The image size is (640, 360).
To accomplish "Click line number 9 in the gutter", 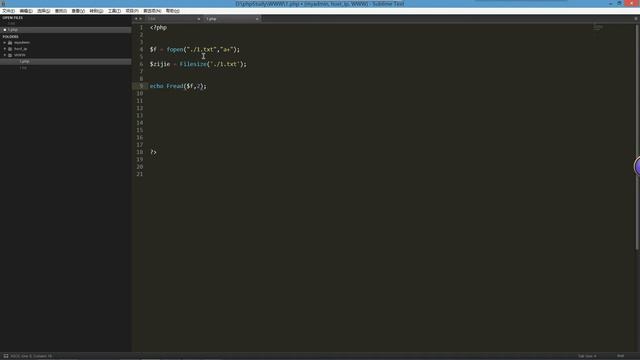I will pos(141,86).
